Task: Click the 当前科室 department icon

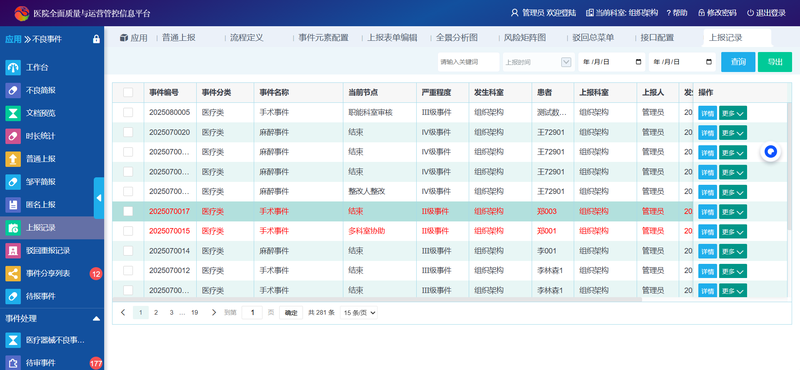Action: pos(590,13)
